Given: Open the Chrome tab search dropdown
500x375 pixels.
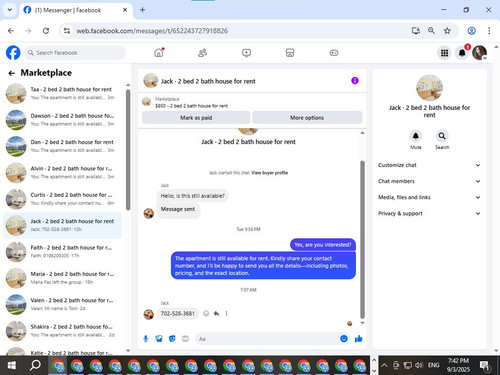Looking at the screenshot, I should coord(10,10).
